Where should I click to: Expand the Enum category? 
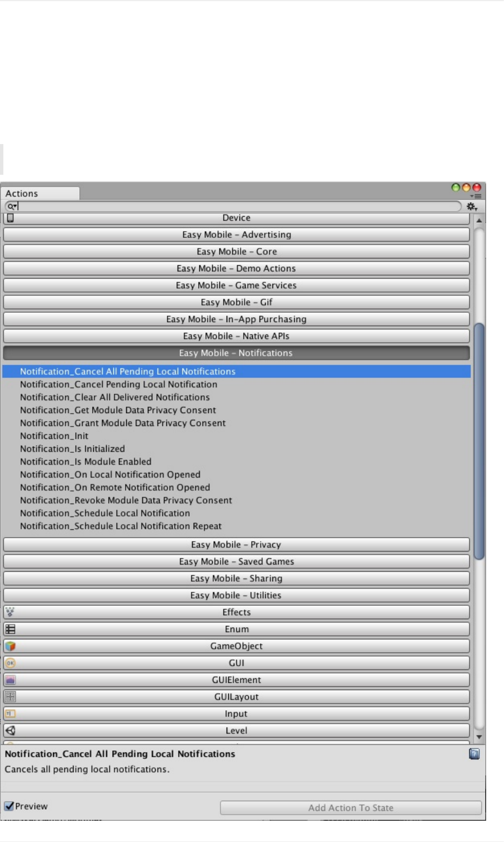(237, 629)
